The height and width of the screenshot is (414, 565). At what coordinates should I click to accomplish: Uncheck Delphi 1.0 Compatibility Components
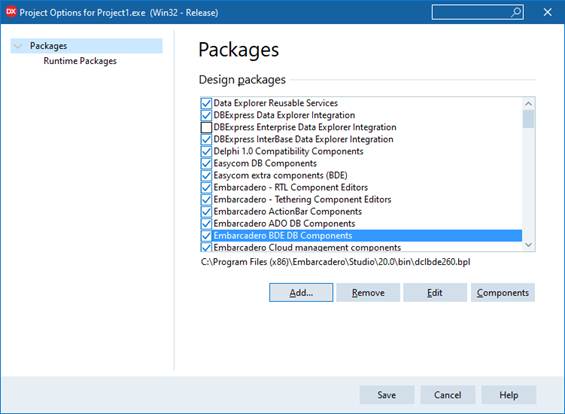[206, 151]
